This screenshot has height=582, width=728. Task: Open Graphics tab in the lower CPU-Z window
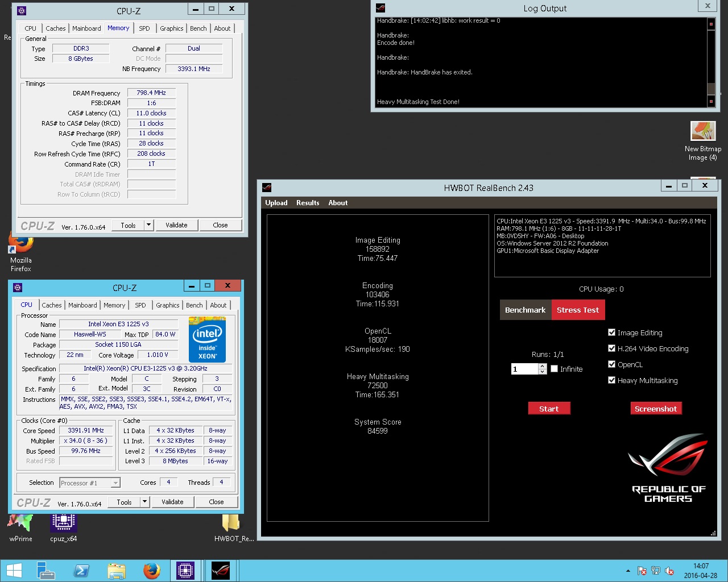coord(168,305)
